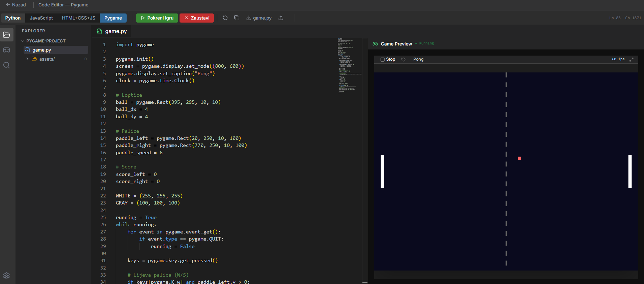The image size is (644, 284).
Task: Click the right paddle in game preview
Action: coord(630,171)
